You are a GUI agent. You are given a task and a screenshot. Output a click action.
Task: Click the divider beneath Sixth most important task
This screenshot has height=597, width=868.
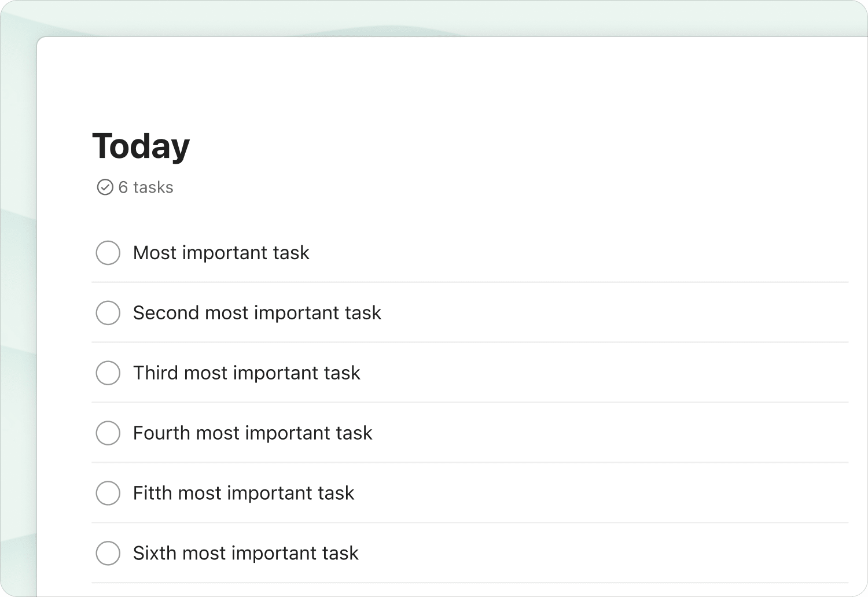point(469,583)
